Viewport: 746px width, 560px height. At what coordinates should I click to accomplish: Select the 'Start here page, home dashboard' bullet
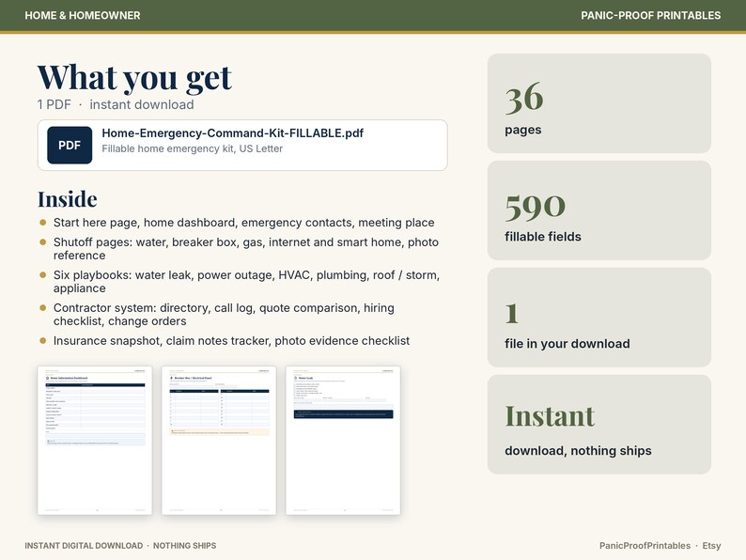243,223
